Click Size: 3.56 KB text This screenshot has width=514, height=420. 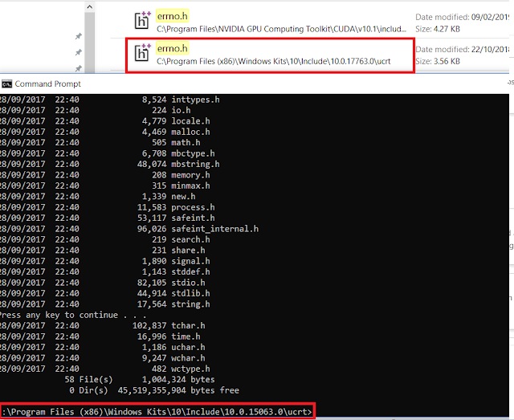tap(438, 61)
